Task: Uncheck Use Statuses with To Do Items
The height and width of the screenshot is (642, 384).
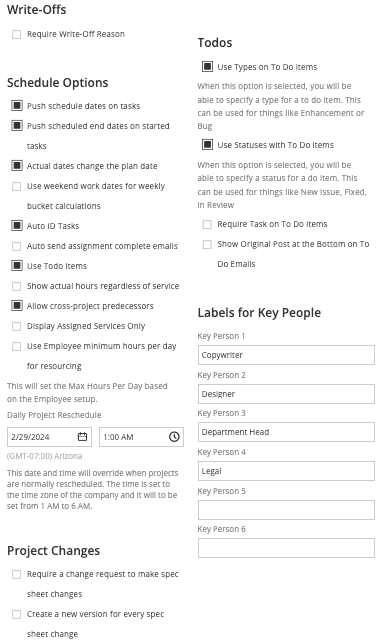Action: pos(207,145)
